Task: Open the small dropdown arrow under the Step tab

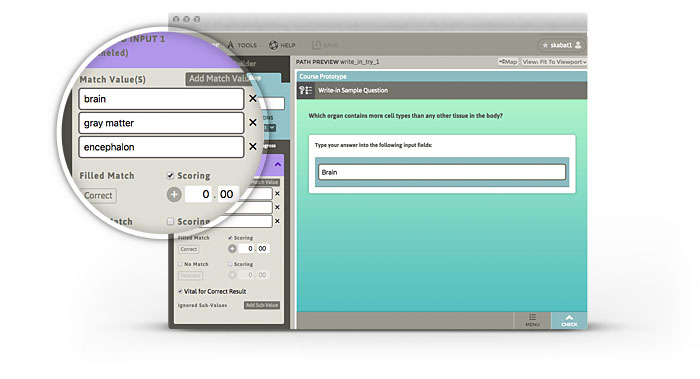Action: coord(272,128)
